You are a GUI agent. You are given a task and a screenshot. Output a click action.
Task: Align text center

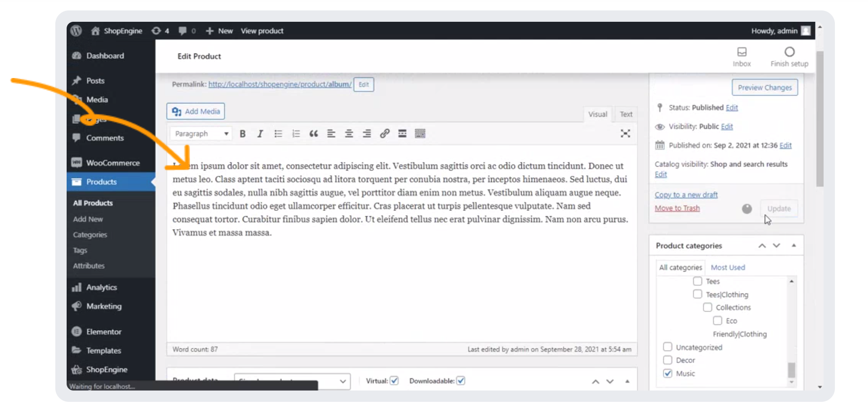349,134
